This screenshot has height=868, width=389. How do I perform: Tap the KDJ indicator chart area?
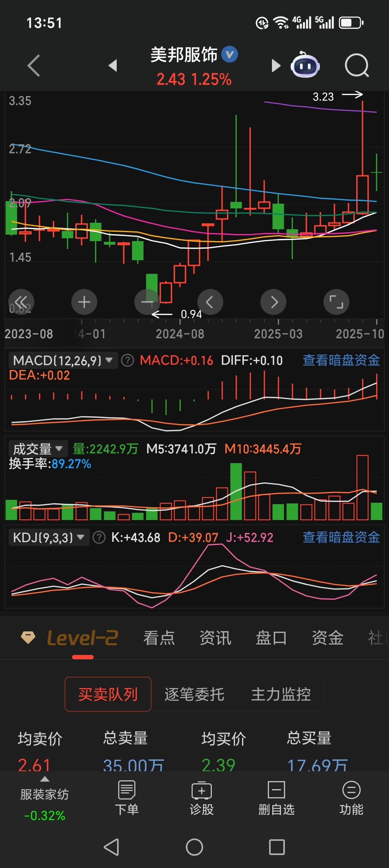[194, 577]
